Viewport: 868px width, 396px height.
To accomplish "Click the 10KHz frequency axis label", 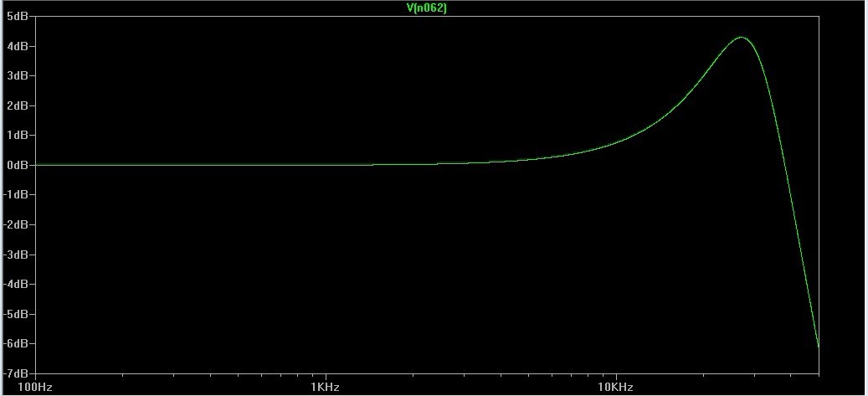I will [615, 387].
